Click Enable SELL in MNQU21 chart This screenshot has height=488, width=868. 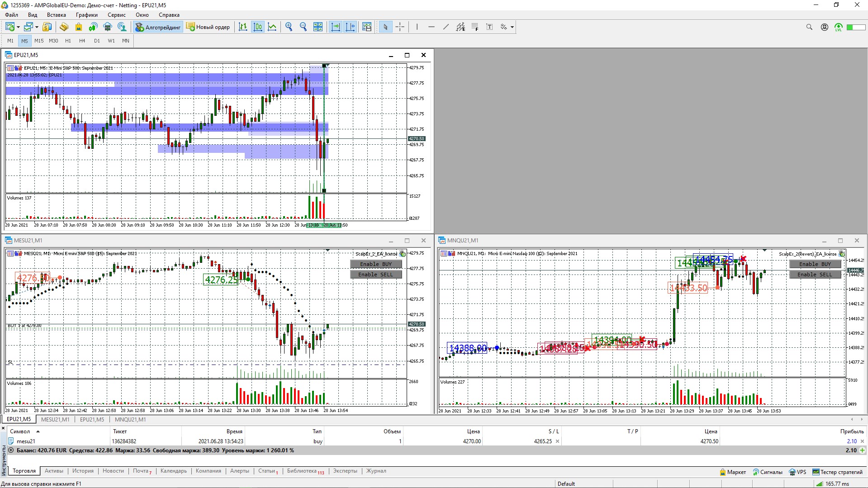815,275
